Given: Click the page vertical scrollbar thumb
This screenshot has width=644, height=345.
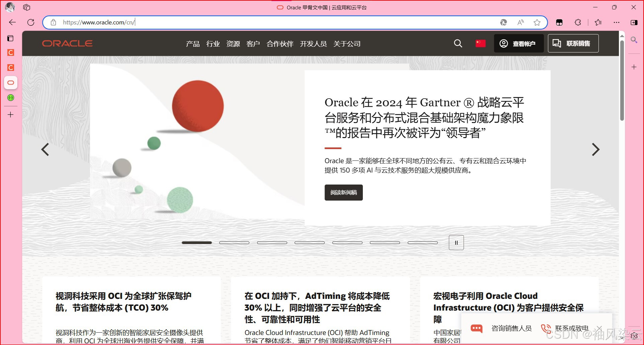Looking at the screenshot, I should pos(622,80).
